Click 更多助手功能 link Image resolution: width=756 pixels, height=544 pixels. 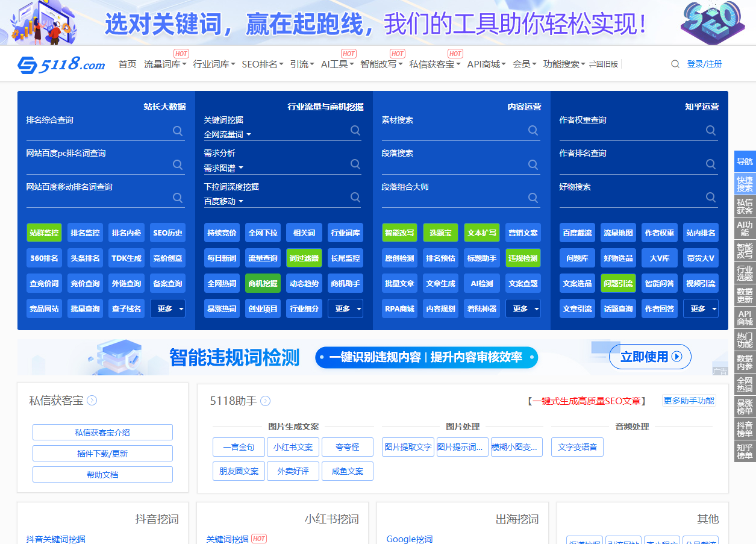click(x=689, y=401)
